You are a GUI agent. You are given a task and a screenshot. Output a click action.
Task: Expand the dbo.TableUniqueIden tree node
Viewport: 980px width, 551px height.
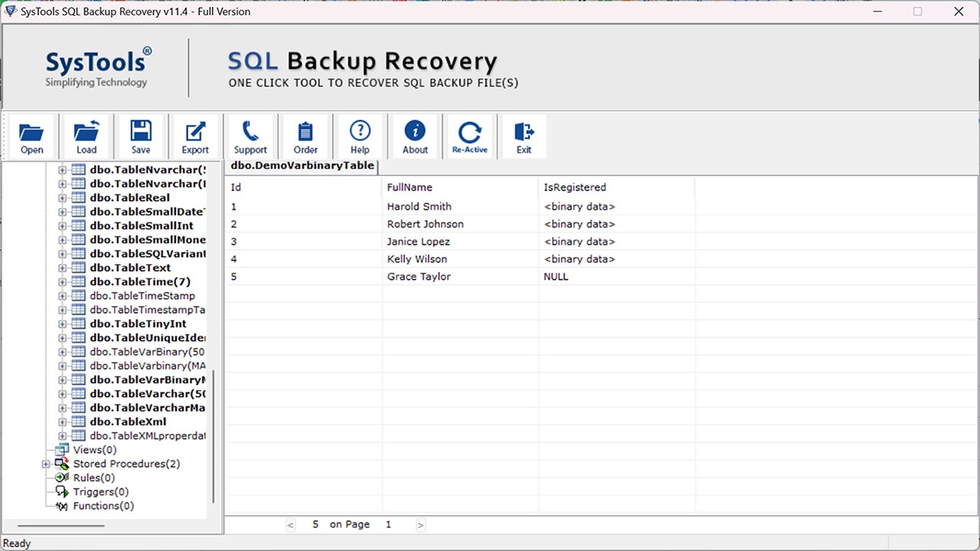pyautogui.click(x=63, y=337)
